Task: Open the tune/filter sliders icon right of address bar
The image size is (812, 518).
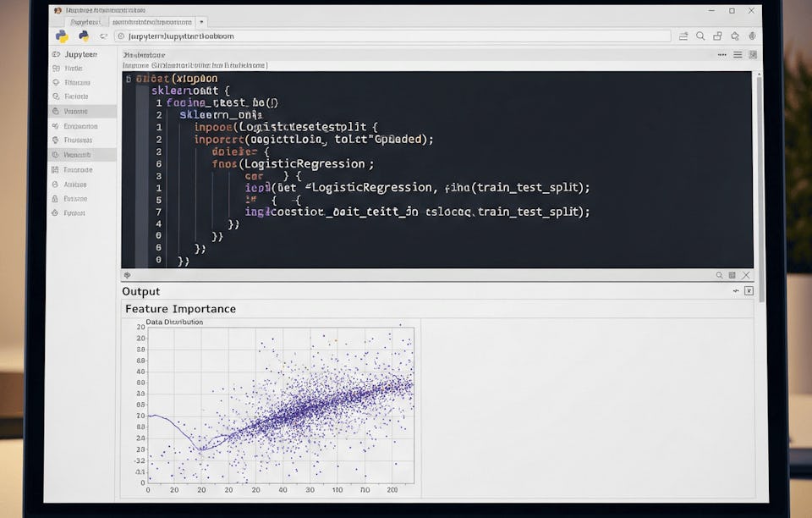Action: [683, 36]
